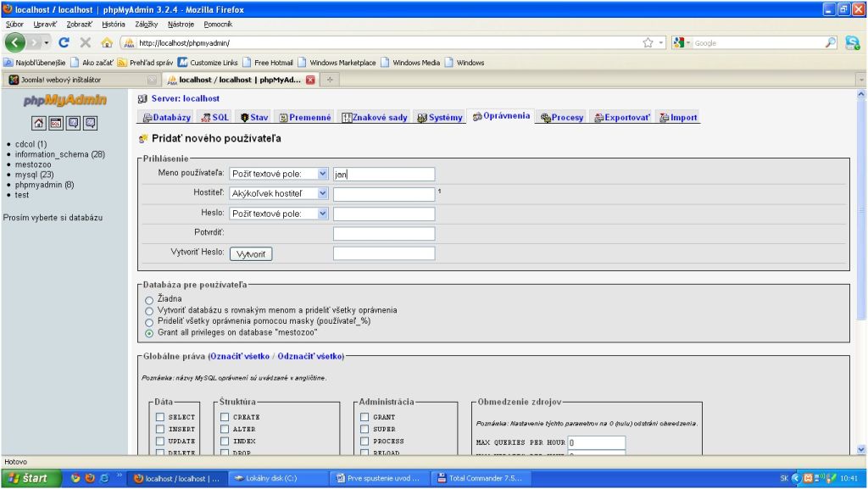Go to browser home page icon

click(107, 42)
